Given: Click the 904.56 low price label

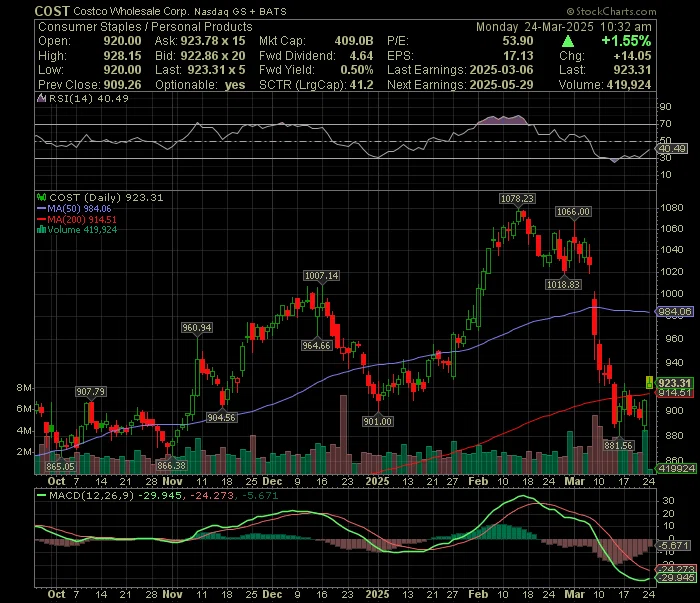Looking at the screenshot, I should [222, 417].
